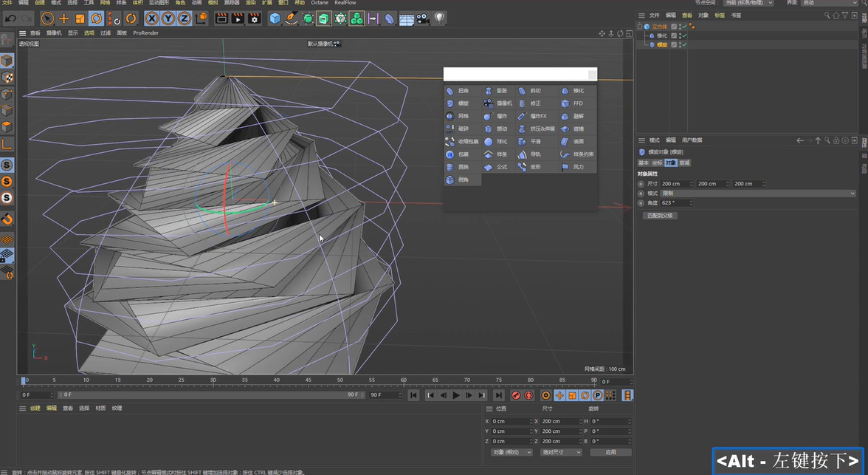This screenshot has width=868, height=475.
Task: Toggle enable checkmark for 螺旋 object
Action: (684, 44)
